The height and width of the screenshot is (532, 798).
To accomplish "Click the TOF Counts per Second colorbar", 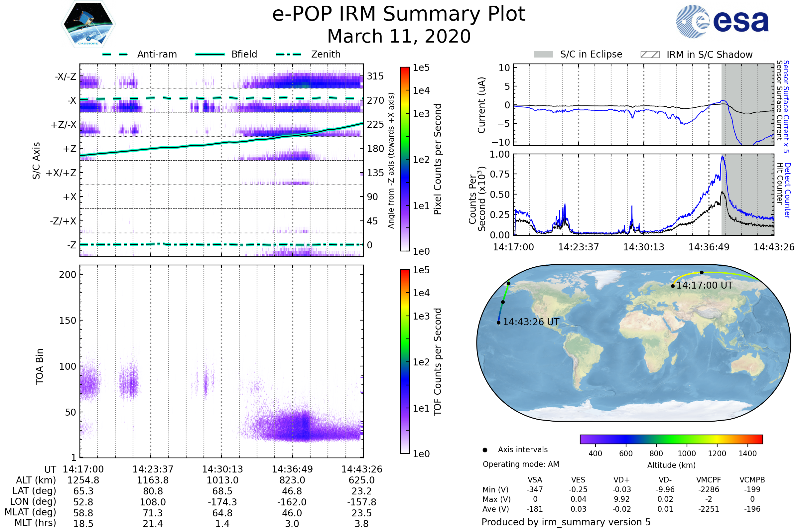I will point(405,361).
